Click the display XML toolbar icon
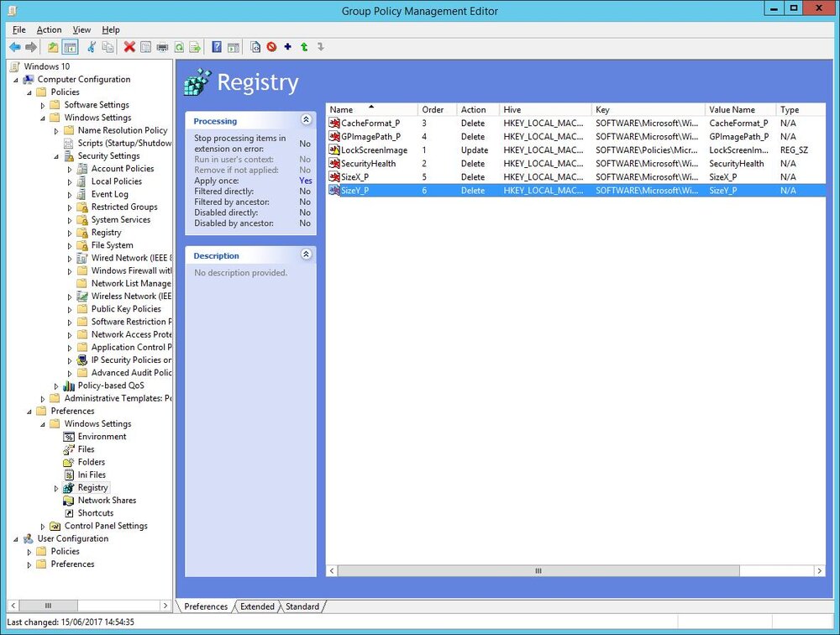 [255, 47]
